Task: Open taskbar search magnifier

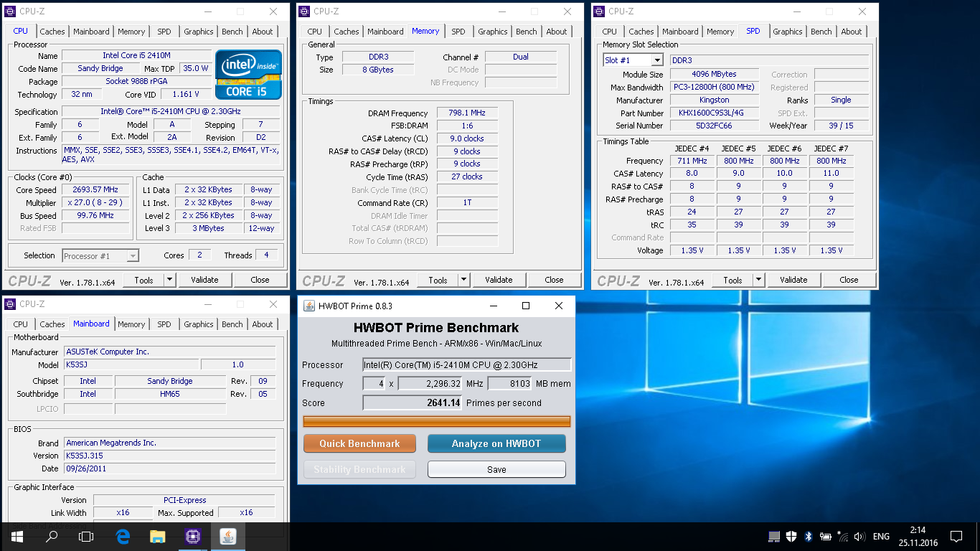Action: pos(52,537)
